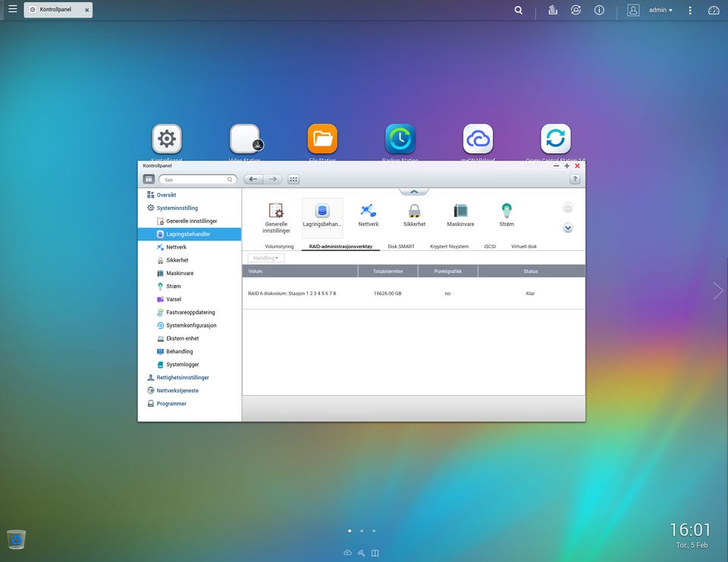Collapse the icon strip with the up chevron
Viewport: 728px width, 562px height.
414,192
